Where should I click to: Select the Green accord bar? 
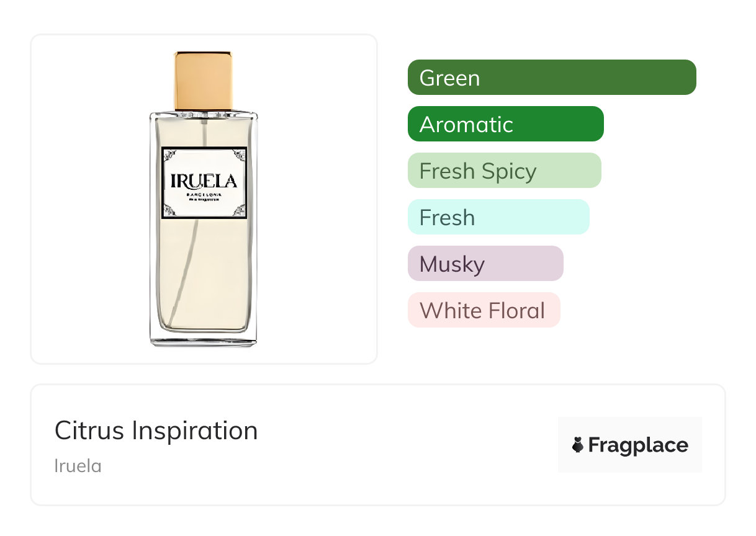(x=551, y=78)
